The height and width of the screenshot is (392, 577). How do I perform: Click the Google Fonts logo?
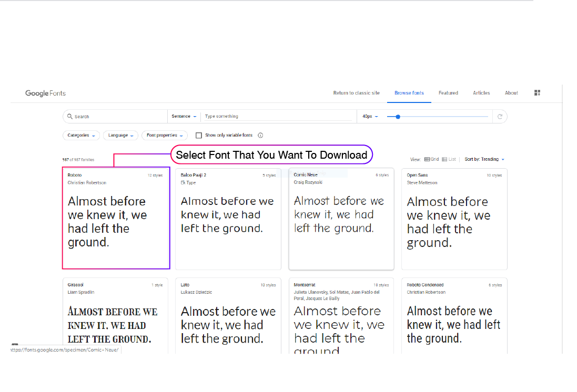pos(45,93)
